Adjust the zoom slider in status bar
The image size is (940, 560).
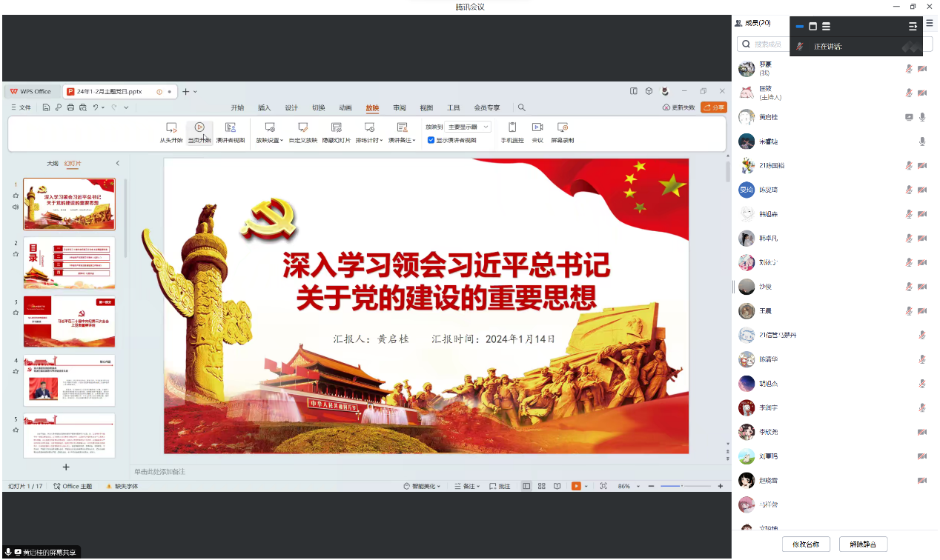click(x=682, y=486)
